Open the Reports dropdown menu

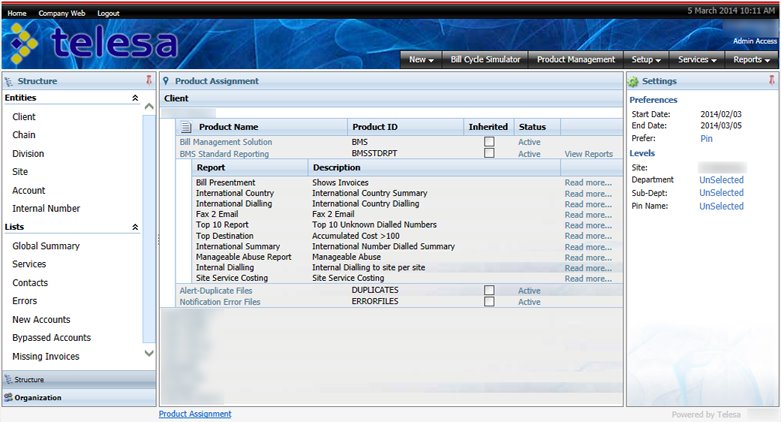(752, 59)
